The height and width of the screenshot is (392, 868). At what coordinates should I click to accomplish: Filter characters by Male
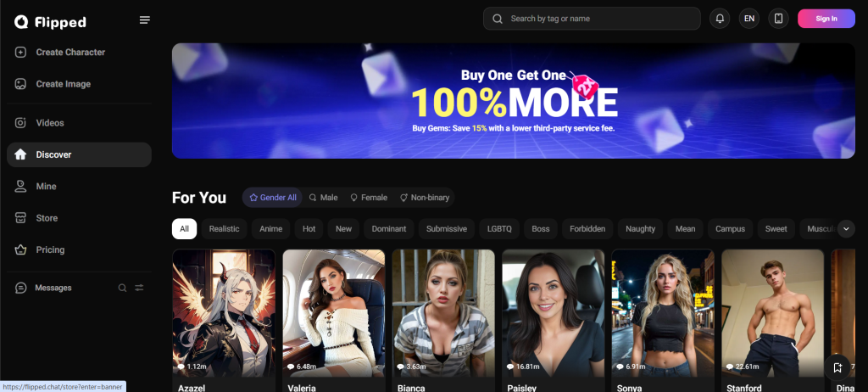(x=323, y=198)
